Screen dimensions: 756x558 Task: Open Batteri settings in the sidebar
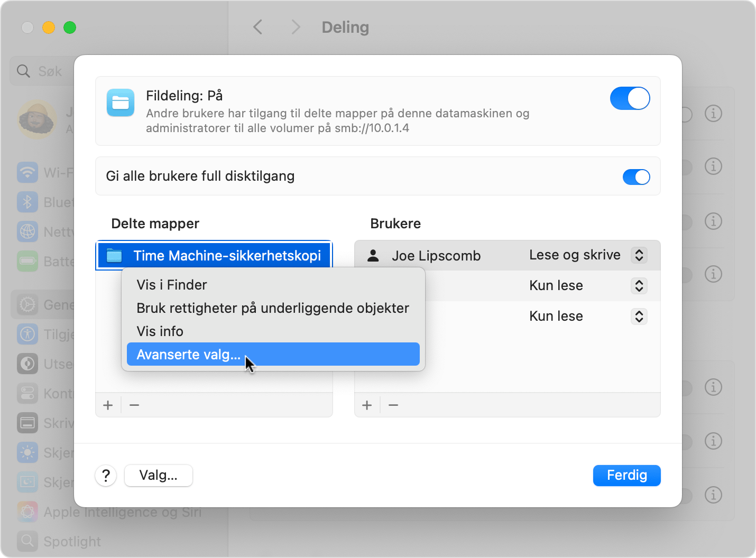(45, 261)
